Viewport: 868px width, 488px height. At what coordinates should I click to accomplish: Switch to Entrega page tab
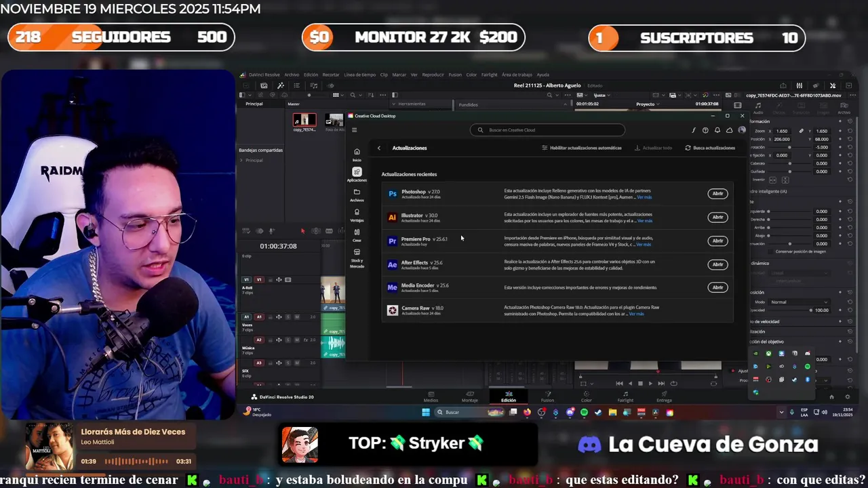tap(664, 396)
